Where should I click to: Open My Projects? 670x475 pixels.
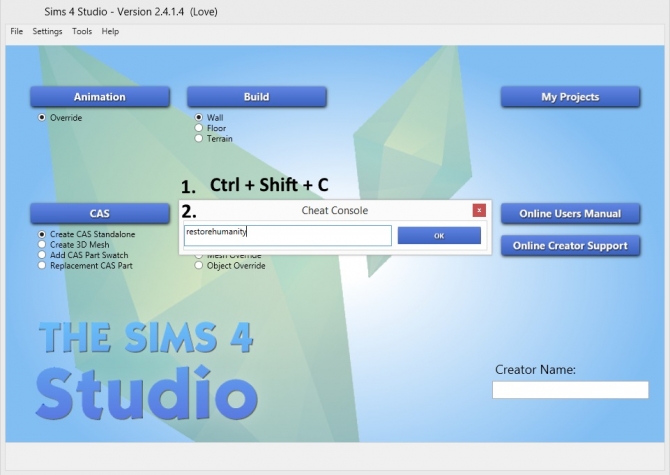tap(570, 97)
